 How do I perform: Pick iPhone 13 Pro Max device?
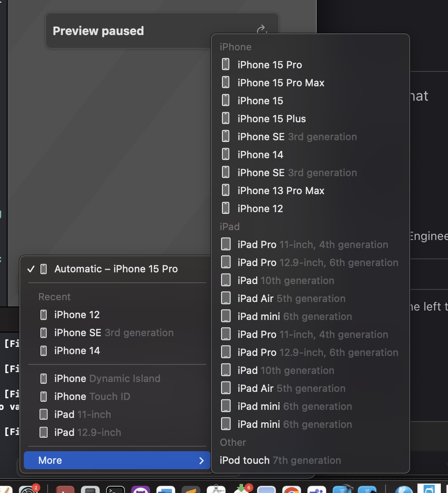click(310, 191)
